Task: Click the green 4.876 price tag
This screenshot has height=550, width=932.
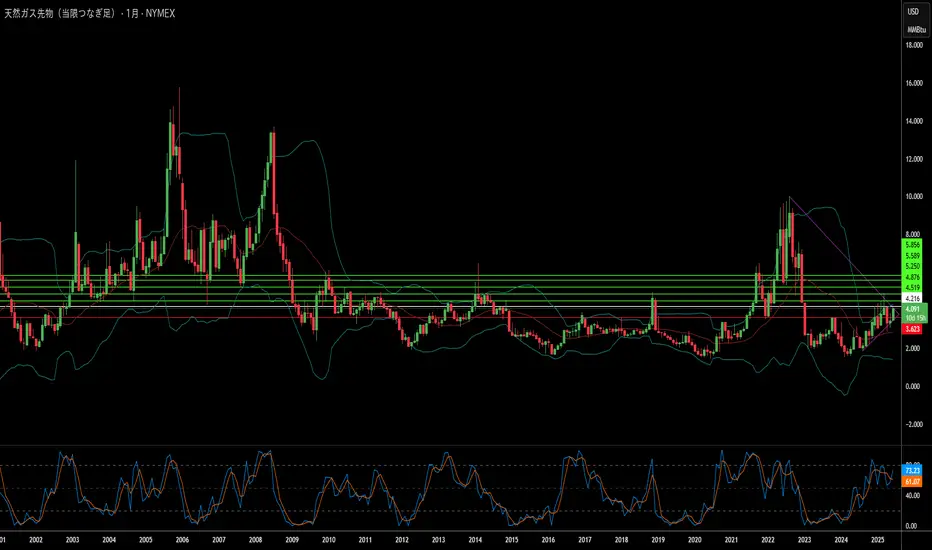Action: click(912, 277)
